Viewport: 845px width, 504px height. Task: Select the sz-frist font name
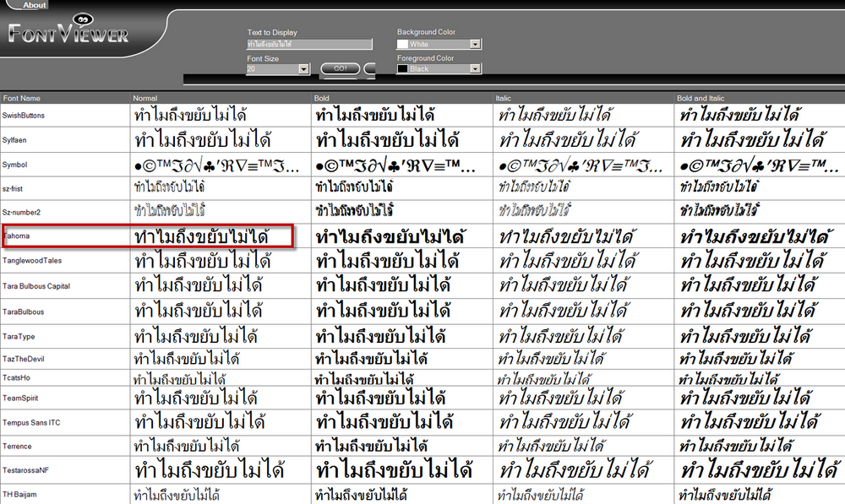(x=13, y=189)
